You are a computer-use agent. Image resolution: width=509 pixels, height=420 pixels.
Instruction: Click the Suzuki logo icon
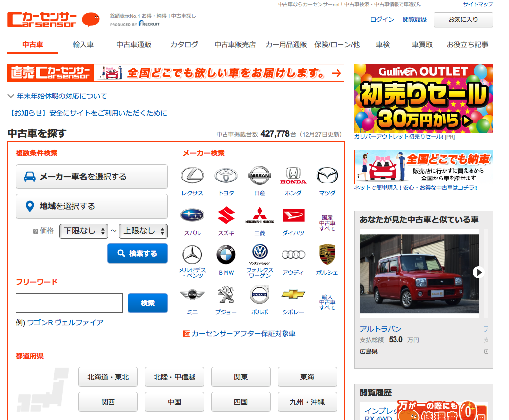pyautogui.click(x=226, y=215)
